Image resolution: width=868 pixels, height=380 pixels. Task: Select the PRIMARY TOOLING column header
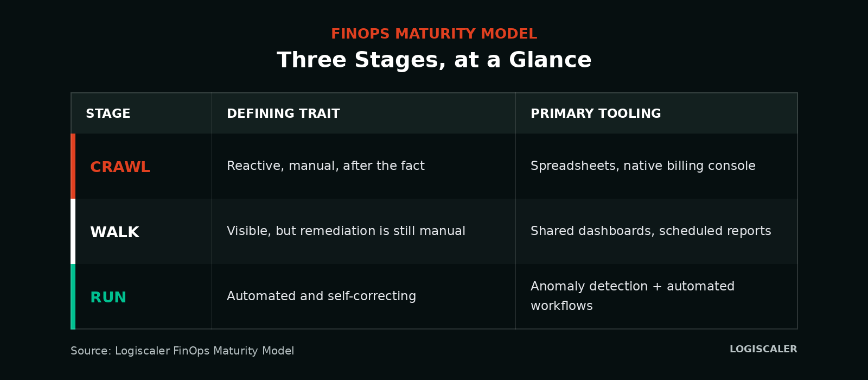(x=596, y=114)
